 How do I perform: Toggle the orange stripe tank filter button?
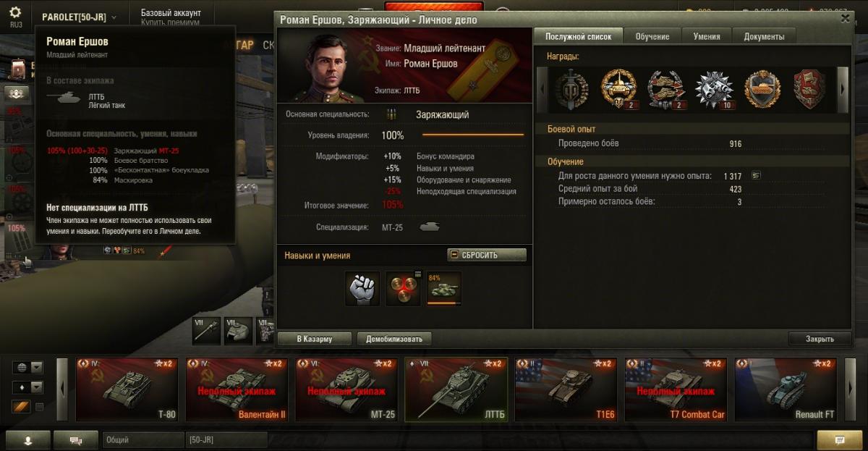coord(20,407)
